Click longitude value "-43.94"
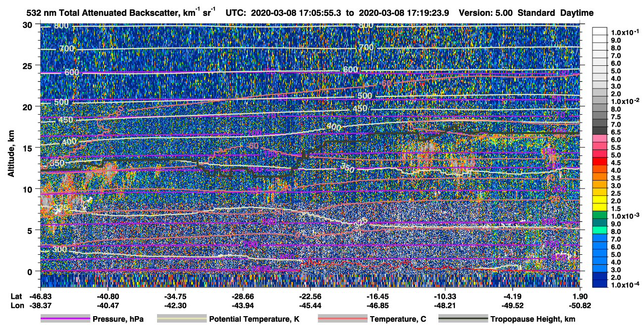The image size is (644, 330). click(242, 305)
